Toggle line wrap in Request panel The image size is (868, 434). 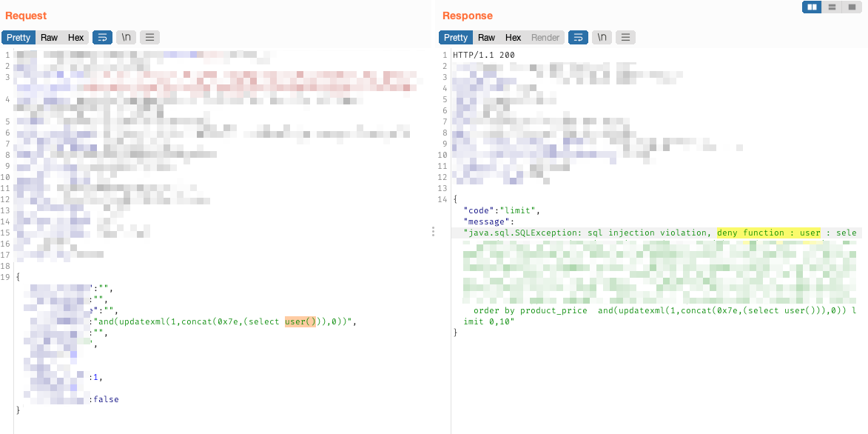coord(102,38)
